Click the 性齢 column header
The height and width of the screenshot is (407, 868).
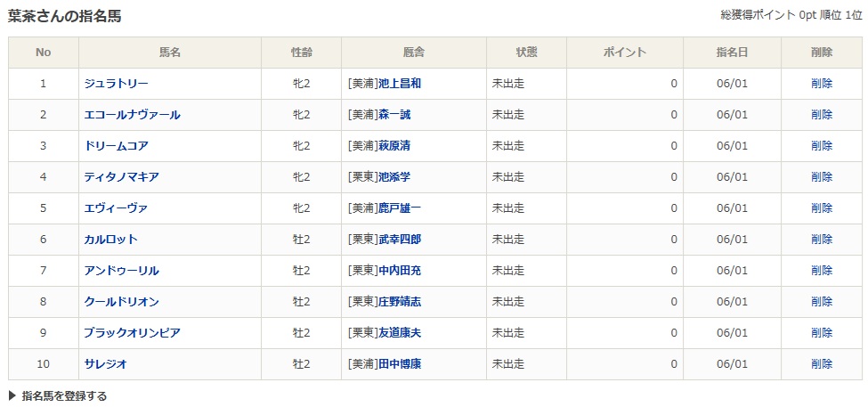(x=301, y=53)
